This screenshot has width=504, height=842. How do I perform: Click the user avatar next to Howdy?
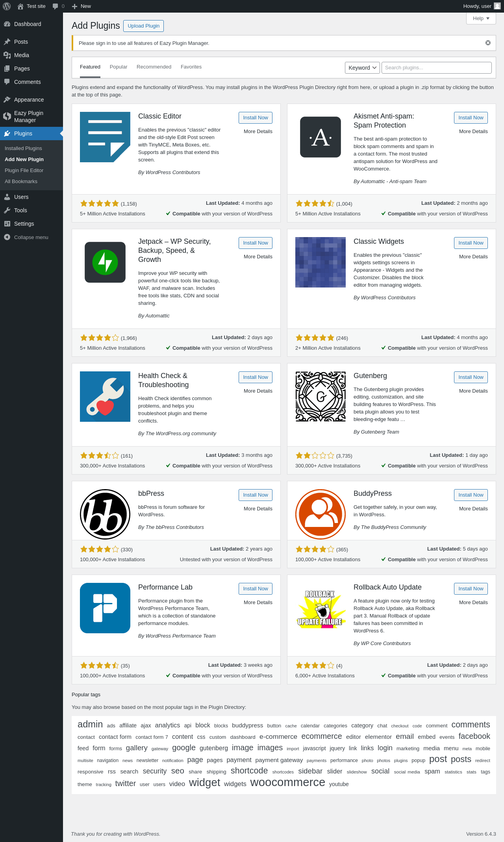click(x=497, y=6)
